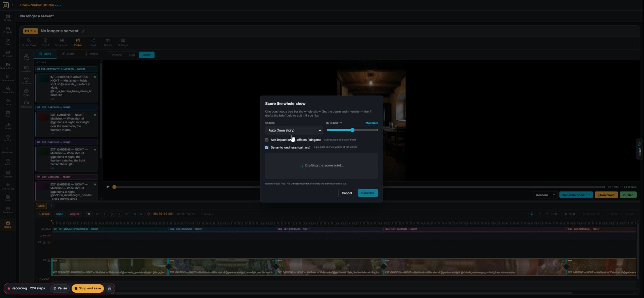The image size is (644, 298).
Task: Open the Prompts section in the sidebar
Action: (x=8, y=54)
